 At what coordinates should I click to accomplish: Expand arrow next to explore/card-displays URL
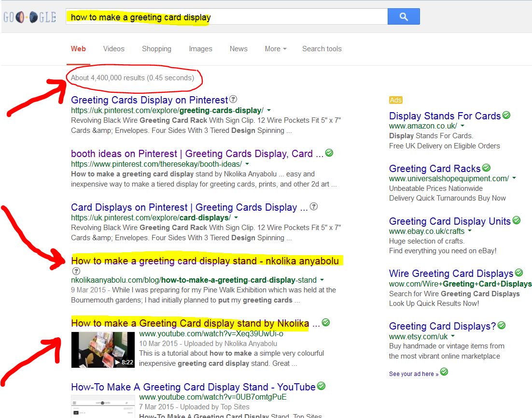(x=236, y=217)
